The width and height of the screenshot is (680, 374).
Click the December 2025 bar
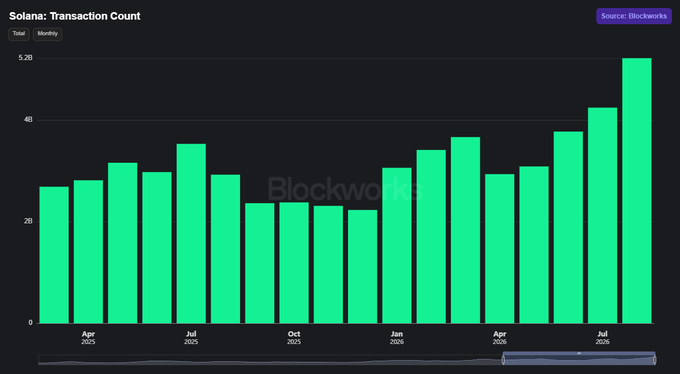tap(363, 266)
